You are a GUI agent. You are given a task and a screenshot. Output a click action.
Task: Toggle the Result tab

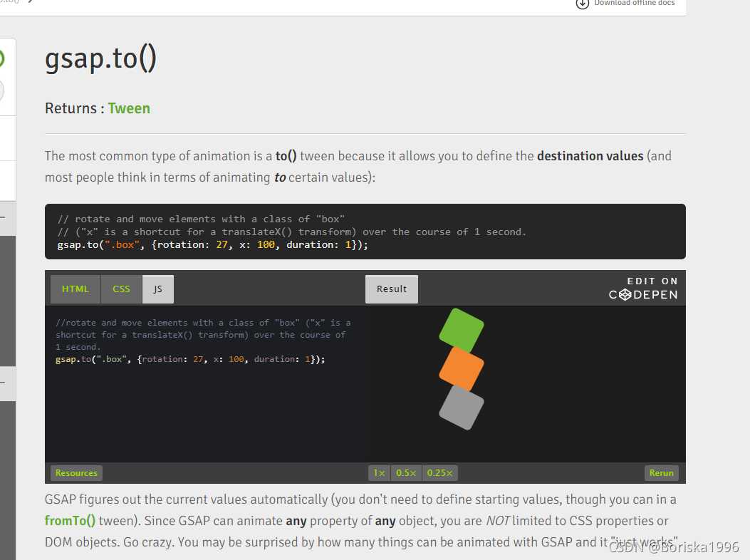(x=392, y=289)
